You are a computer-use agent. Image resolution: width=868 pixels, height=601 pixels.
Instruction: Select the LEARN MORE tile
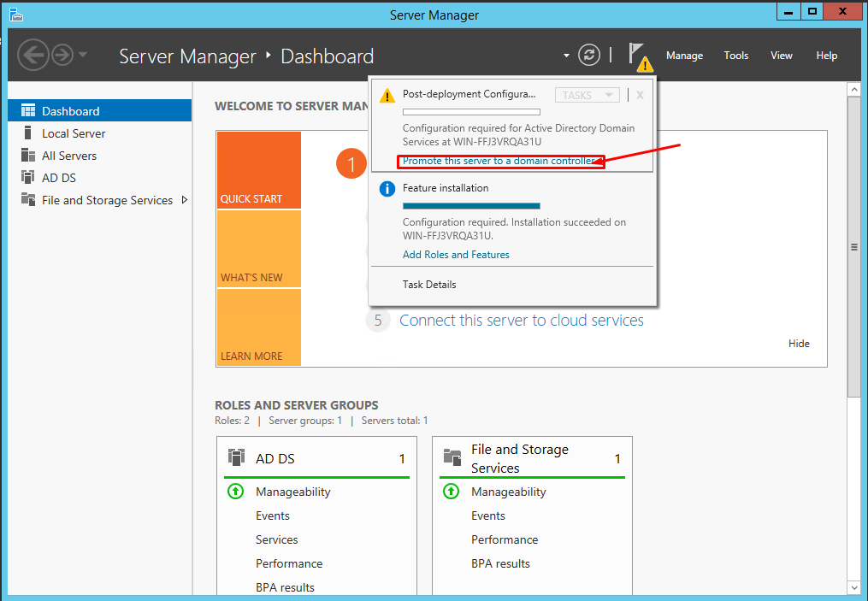coord(259,327)
